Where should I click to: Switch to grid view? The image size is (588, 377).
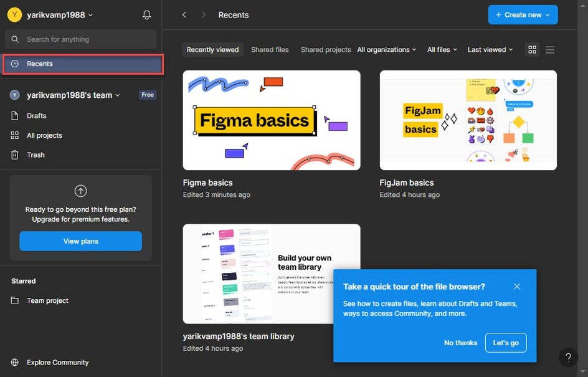[532, 50]
